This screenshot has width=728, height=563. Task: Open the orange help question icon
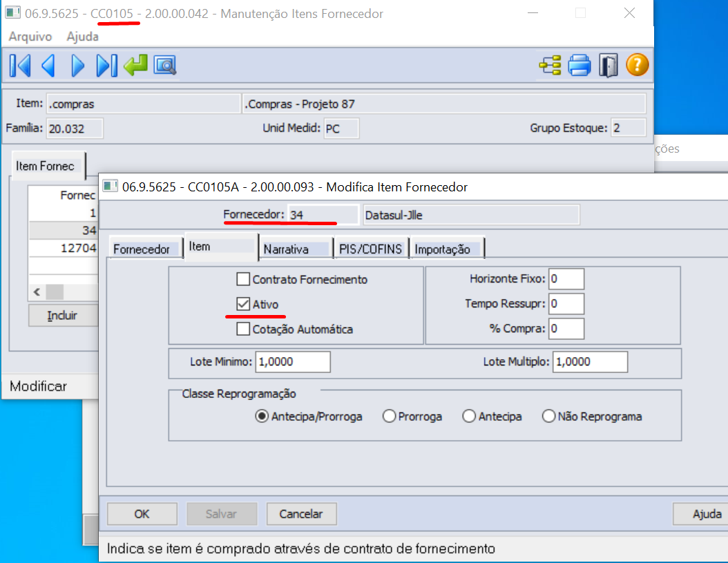pos(637,64)
